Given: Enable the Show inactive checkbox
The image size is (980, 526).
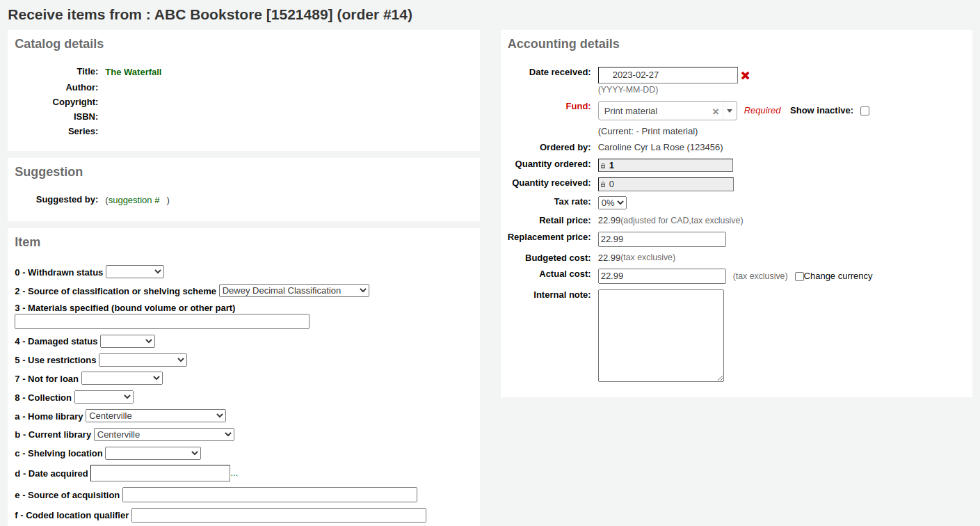Looking at the screenshot, I should click(865, 110).
